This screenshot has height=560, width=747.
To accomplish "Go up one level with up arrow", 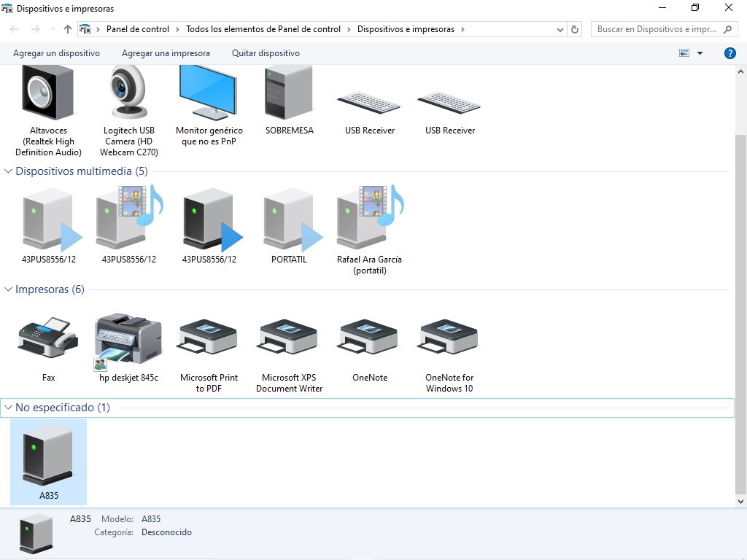I will click(x=68, y=29).
